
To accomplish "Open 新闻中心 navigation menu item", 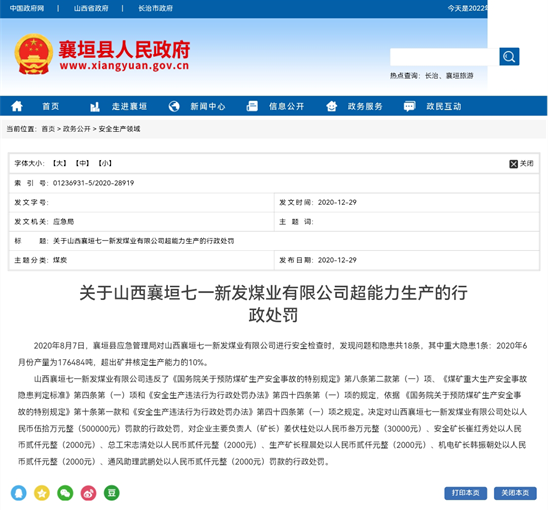I will pyautogui.click(x=208, y=106).
